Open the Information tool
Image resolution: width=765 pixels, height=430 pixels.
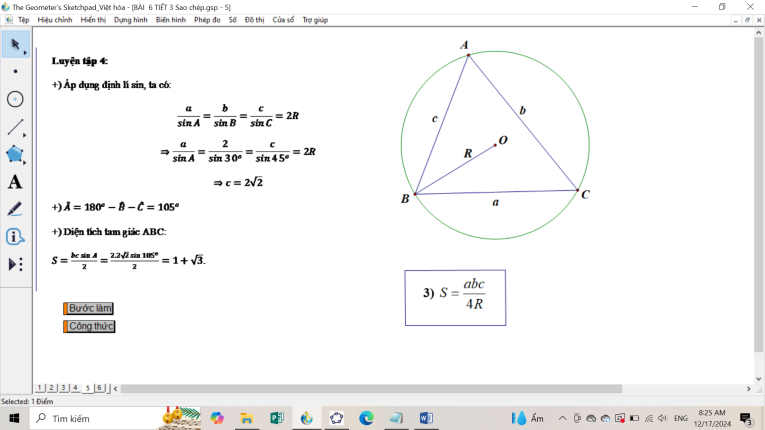[15, 237]
